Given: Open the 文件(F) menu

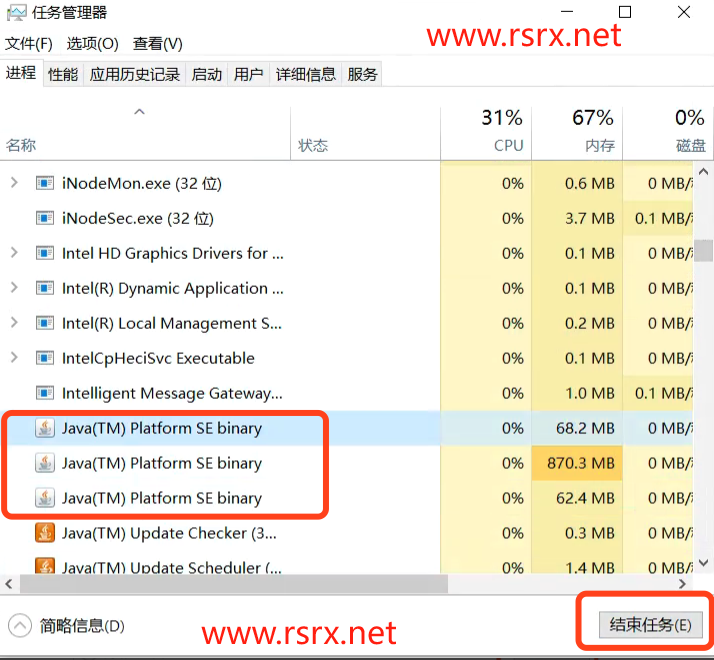Looking at the screenshot, I should click(29, 44).
